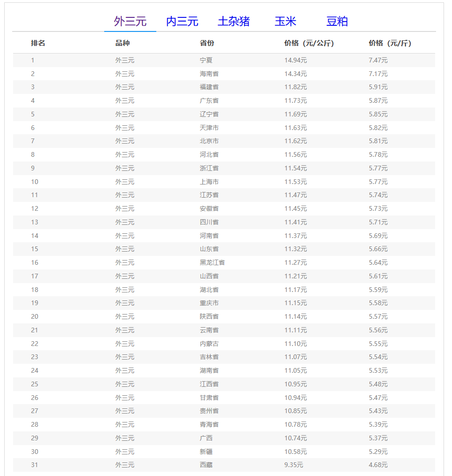Select the 内蒙古 province cell
This screenshot has height=476, width=452.
click(x=209, y=344)
